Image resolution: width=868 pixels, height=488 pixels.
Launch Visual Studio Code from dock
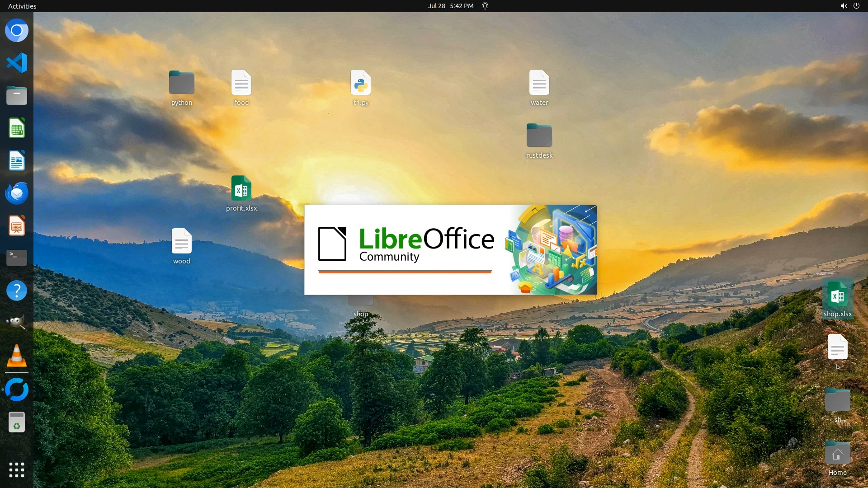click(x=17, y=63)
